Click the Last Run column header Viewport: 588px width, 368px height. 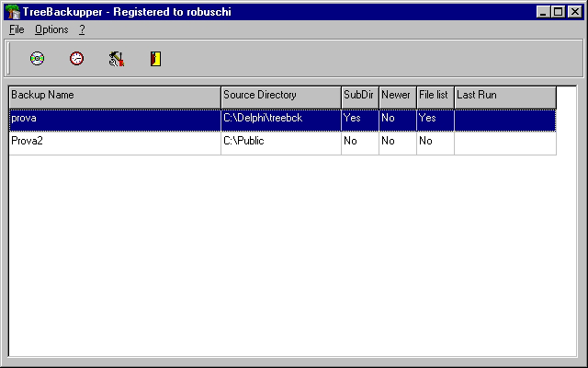[504, 96]
